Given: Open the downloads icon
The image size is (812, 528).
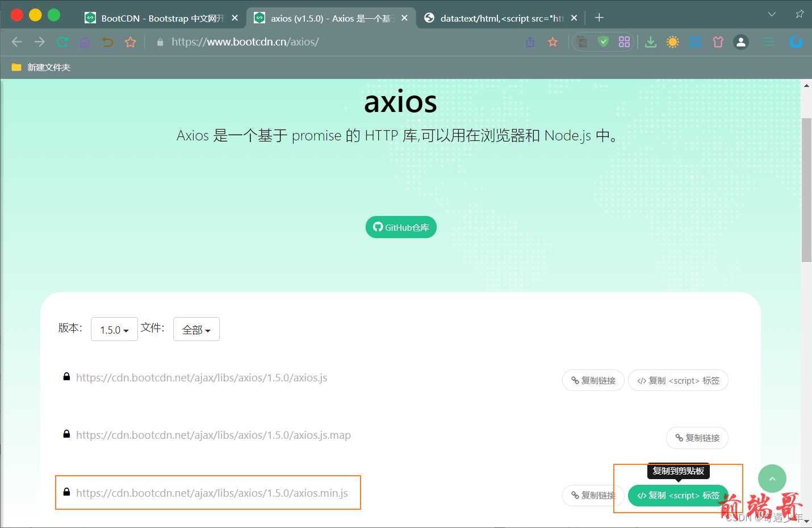Looking at the screenshot, I should pyautogui.click(x=651, y=42).
